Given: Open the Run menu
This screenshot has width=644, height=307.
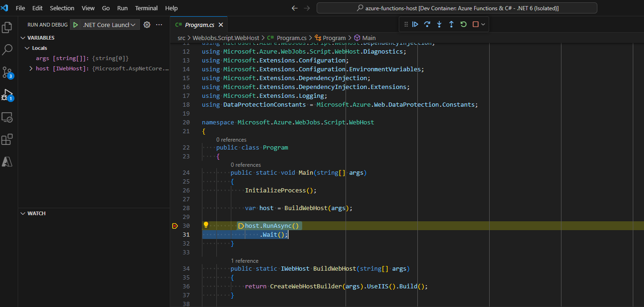Looking at the screenshot, I should pyautogui.click(x=122, y=8).
